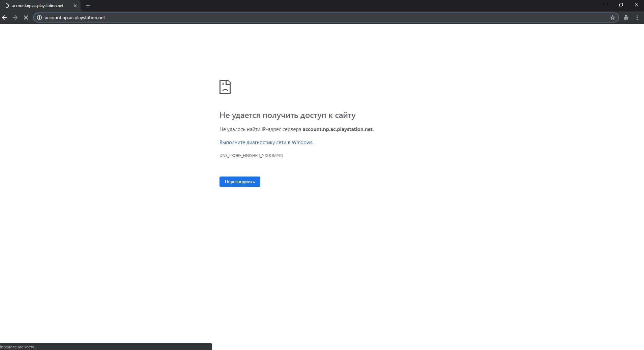Open a new tab with the plus button
The image size is (644, 350).
point(88,6)
